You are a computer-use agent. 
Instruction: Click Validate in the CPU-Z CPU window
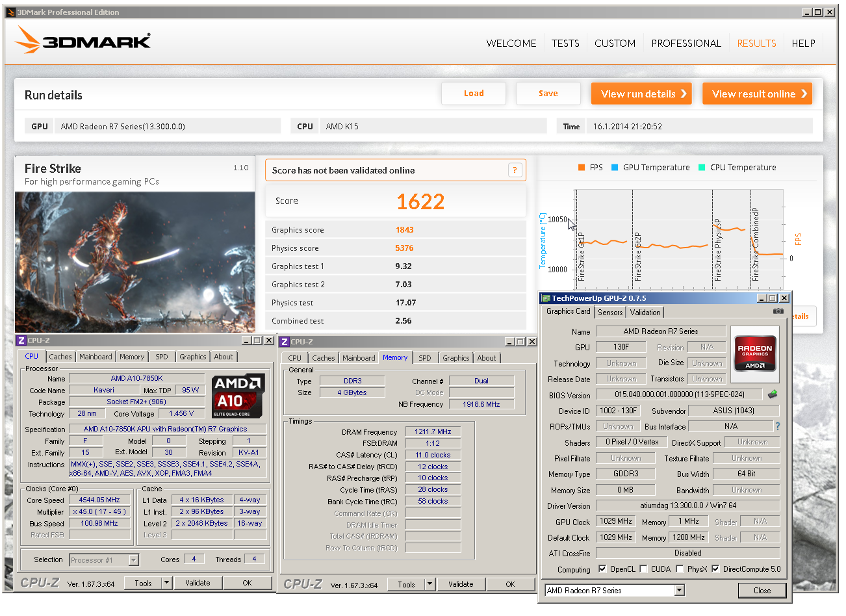click(x=198, y=583)
